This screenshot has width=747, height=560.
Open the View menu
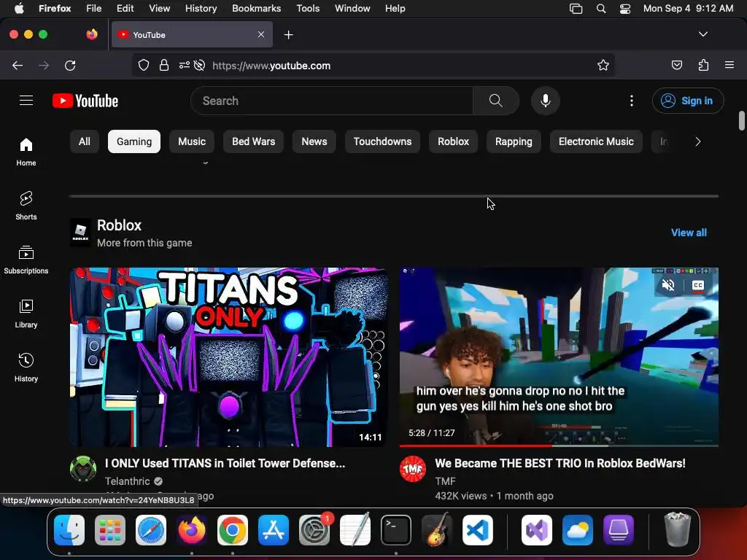(159, 8)
